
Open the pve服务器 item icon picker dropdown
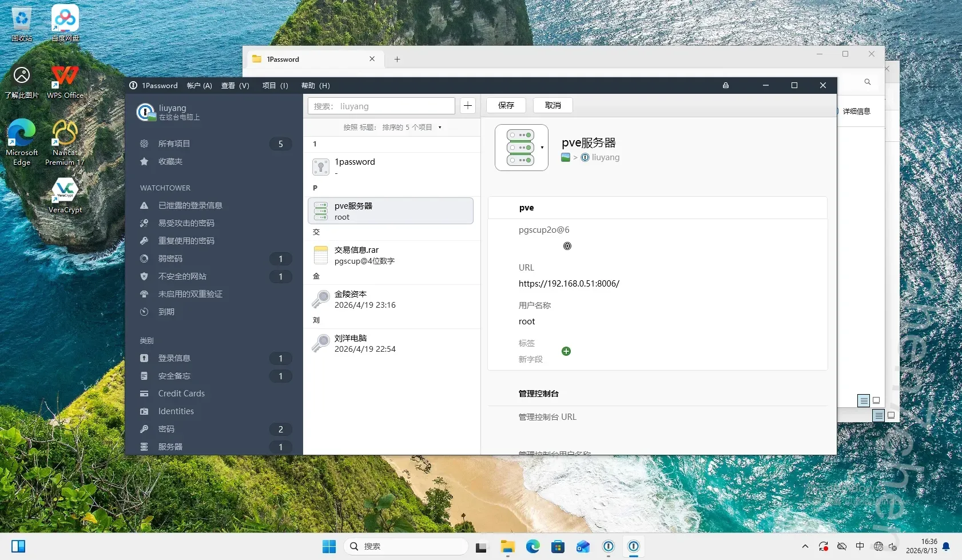pyautogui.click(x=542, y=148)
